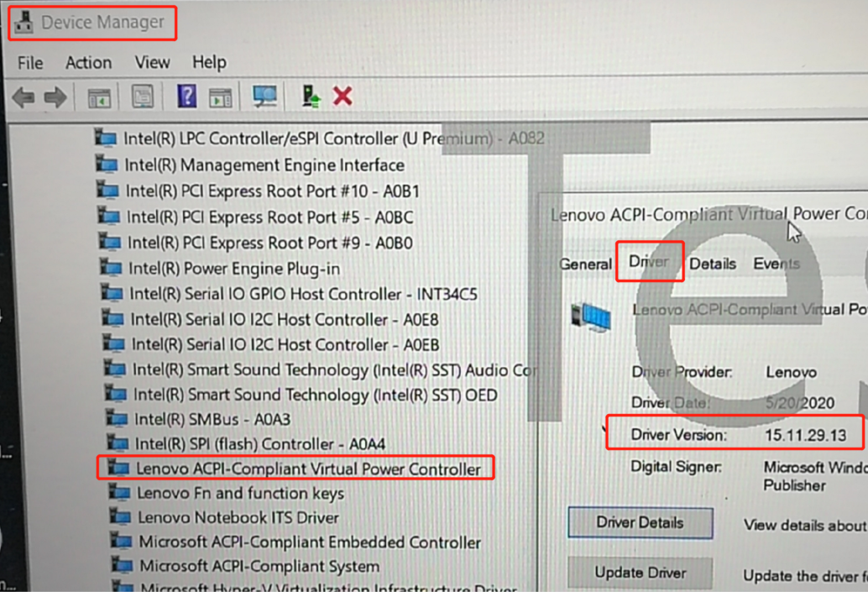Click the Driver Provider label
868x592 pixels.
[682, 372]
